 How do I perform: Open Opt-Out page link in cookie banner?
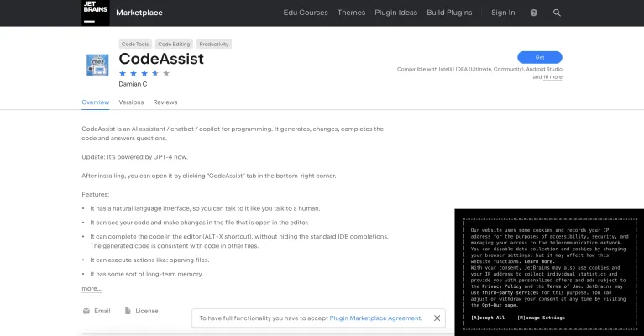(500, 305)
